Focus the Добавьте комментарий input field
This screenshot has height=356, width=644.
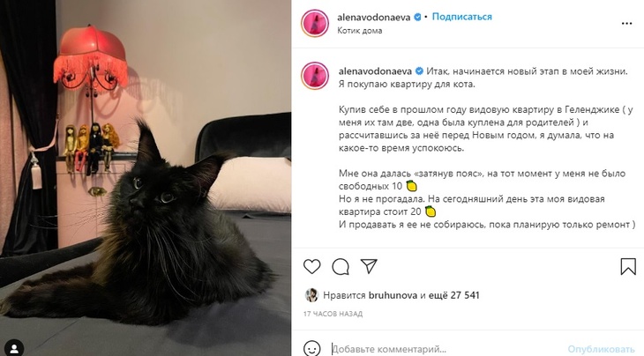click(446, 350)
